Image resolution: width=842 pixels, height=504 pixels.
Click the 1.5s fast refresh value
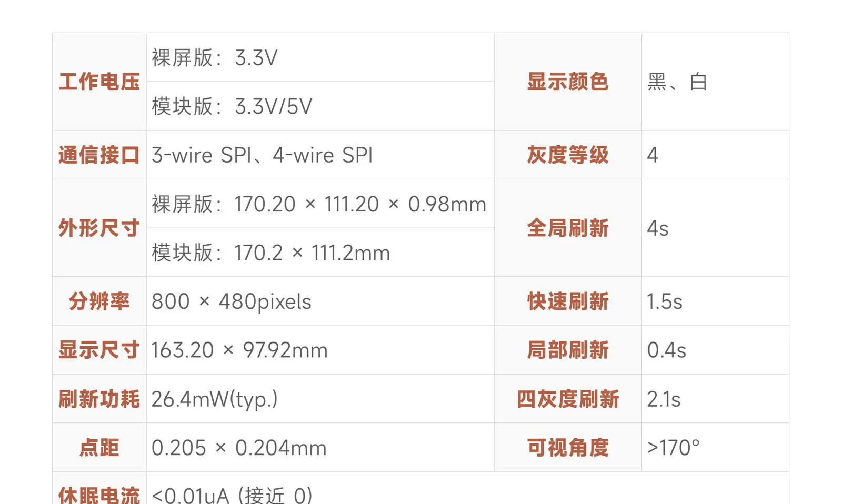click(665, 301)
